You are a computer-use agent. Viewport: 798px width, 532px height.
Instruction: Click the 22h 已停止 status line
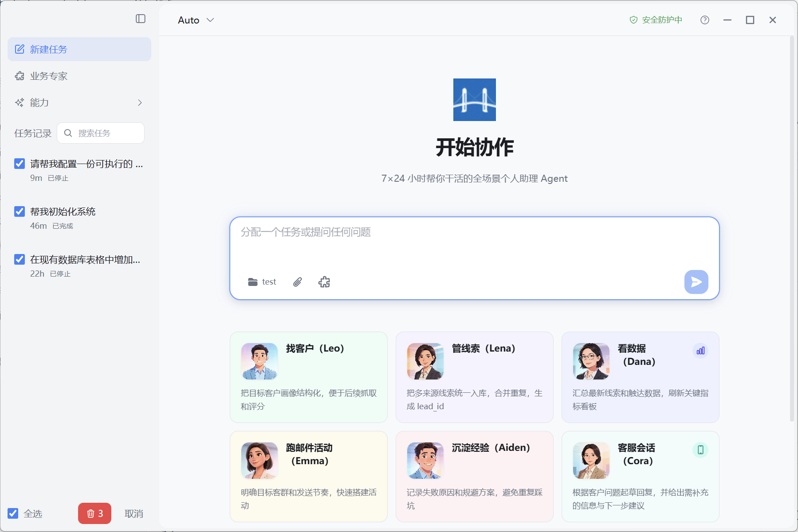50,274
